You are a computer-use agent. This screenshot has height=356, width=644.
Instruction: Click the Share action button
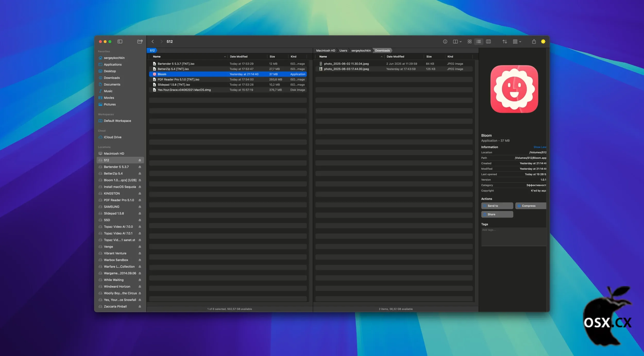pos(497,214)
